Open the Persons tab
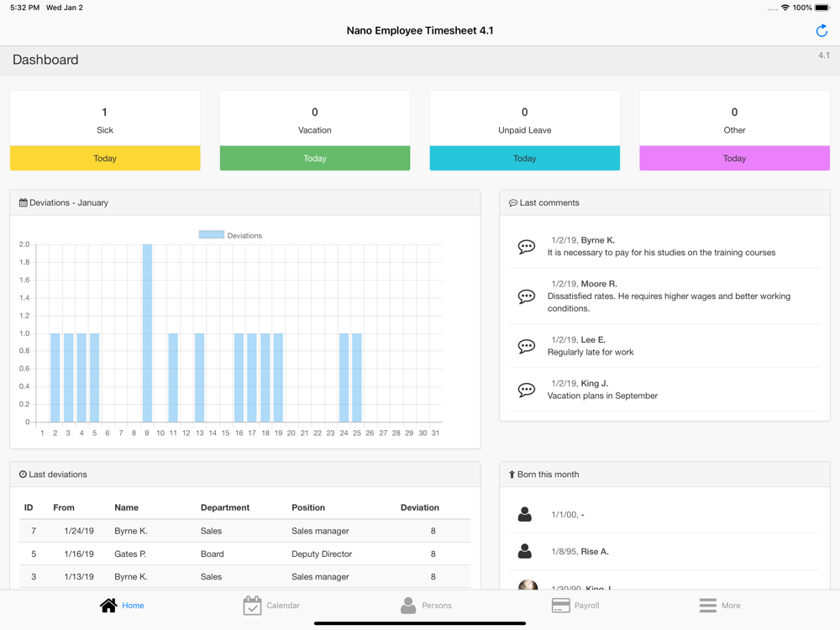 click(x=426, y=606)
